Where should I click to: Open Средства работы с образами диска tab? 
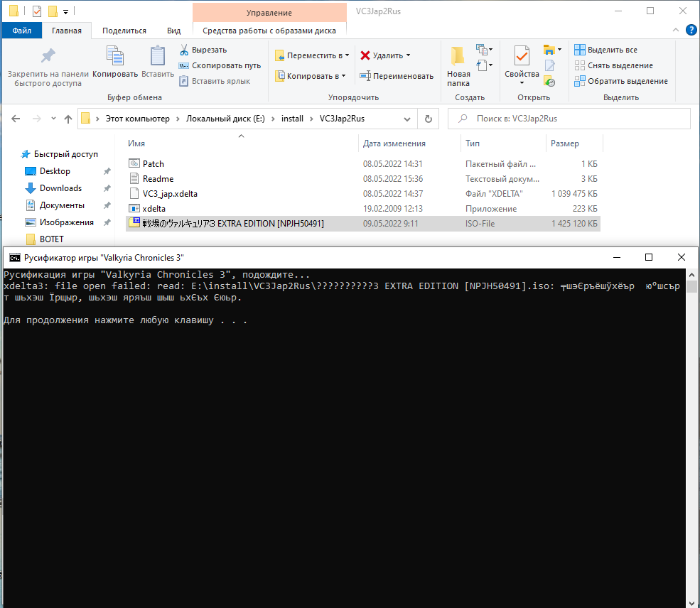(x=269, y=31)
